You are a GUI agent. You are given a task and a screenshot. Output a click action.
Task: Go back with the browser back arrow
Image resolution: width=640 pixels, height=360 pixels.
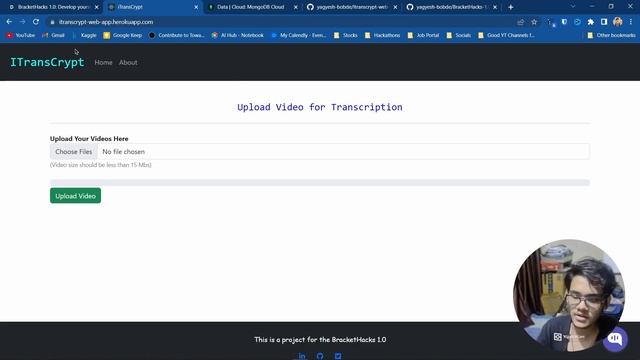point(9,22)
